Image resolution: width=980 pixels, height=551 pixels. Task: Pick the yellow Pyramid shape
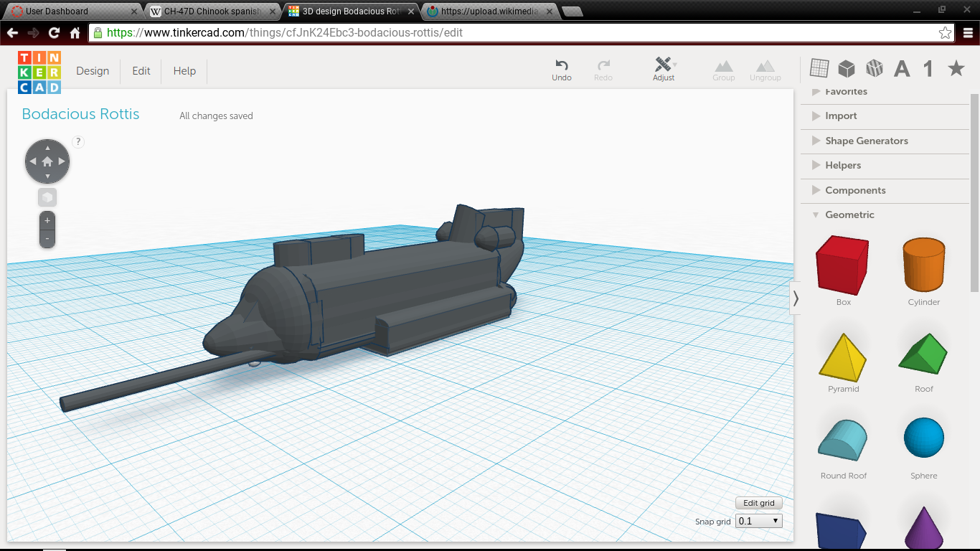pyautogui.click(x=843, y=357)
